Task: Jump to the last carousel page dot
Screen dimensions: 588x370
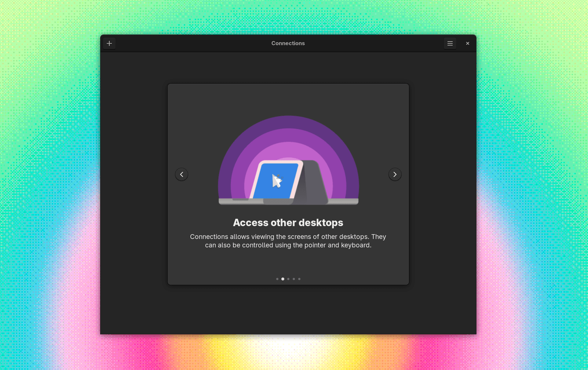Action: pyautogui.click(x=299, y=279)
